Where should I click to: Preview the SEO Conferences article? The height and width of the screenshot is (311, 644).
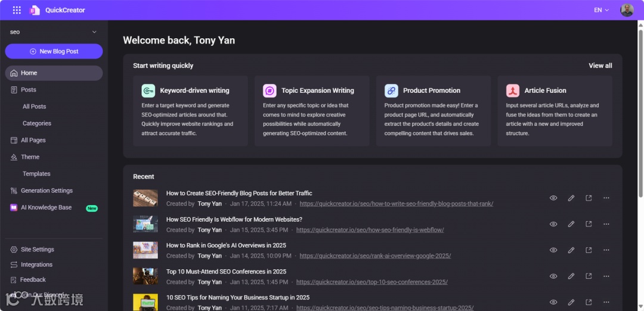point(553,276)
